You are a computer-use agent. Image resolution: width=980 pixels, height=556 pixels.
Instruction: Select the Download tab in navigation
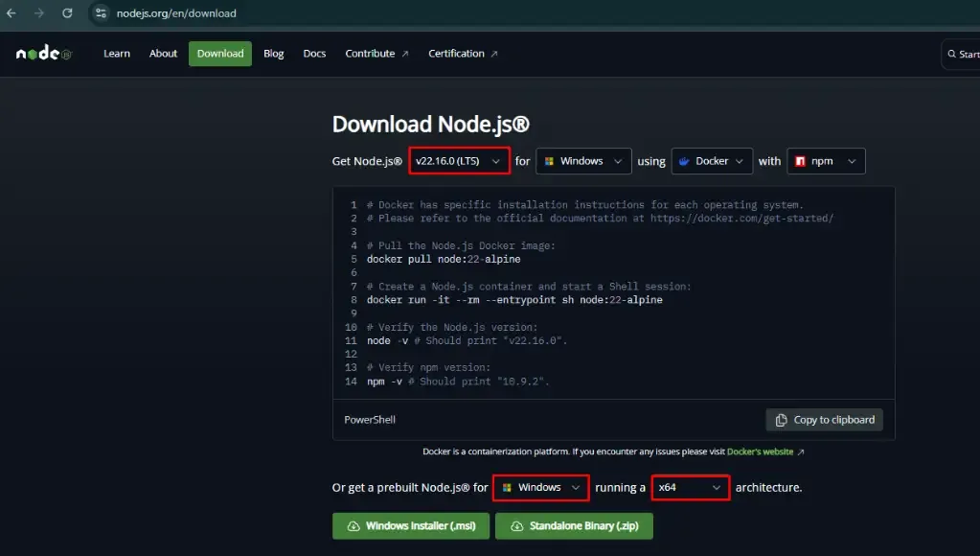220,54
